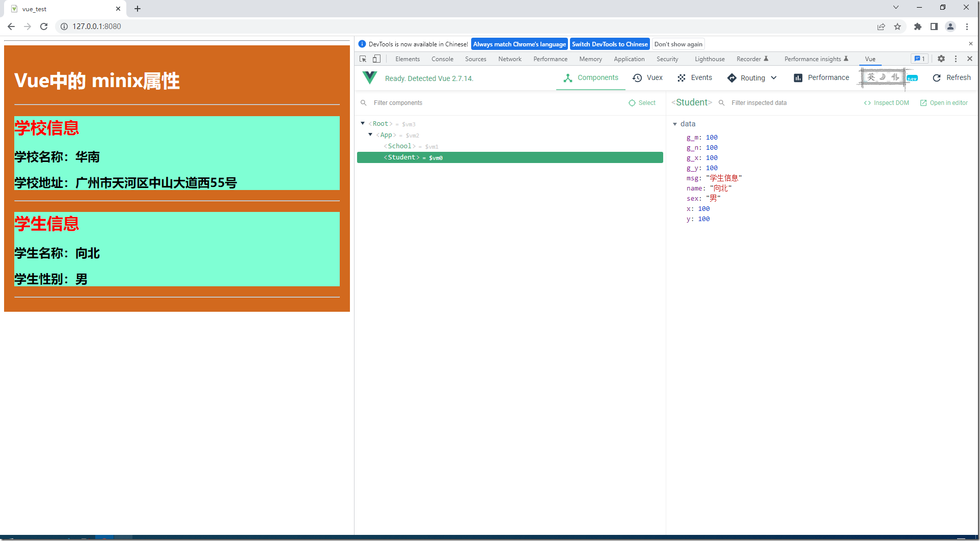
Task: Switch to the Sources tab
Action: [475, 59]
